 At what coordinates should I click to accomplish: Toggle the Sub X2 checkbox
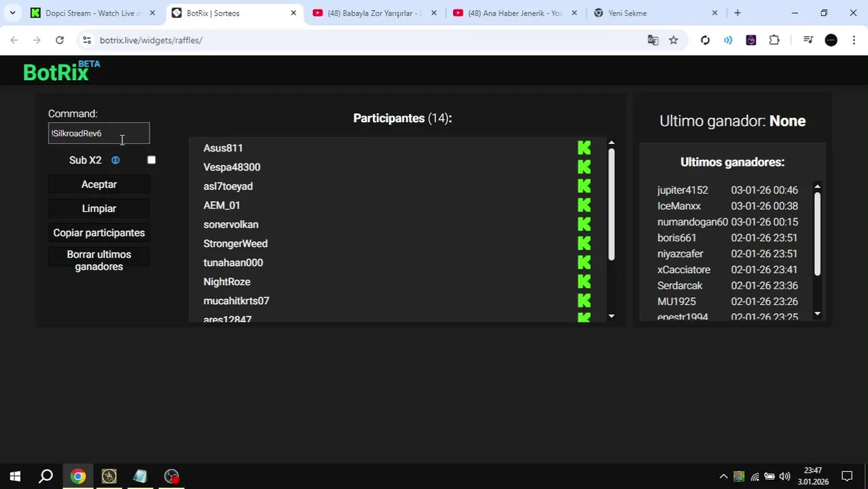pyautogui.click(x=151, y=160)
